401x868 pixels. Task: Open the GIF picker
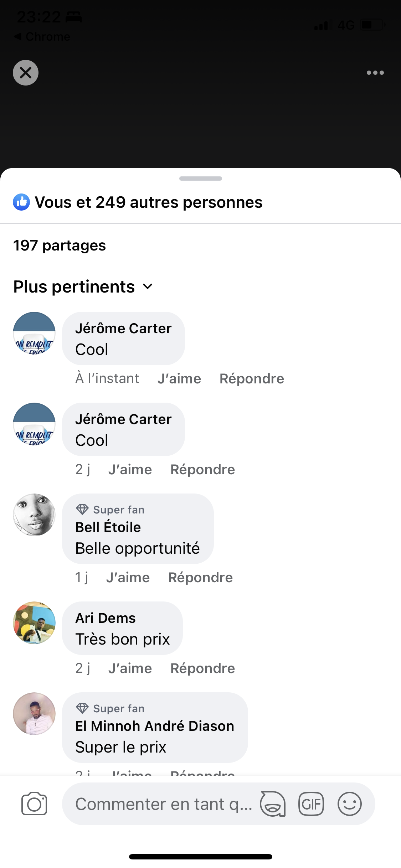coord(311,804)
